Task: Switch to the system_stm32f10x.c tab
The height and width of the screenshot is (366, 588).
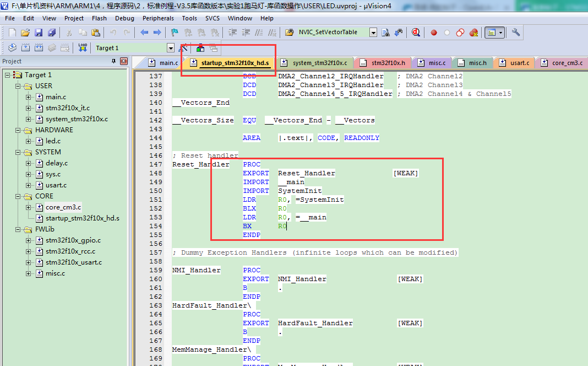Action: [314, 63]
